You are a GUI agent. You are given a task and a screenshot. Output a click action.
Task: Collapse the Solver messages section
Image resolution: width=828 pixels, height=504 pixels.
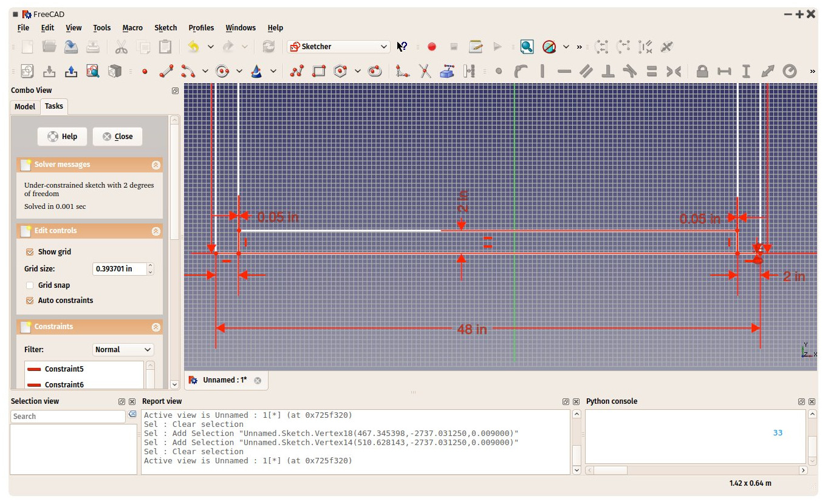[156, 165]
